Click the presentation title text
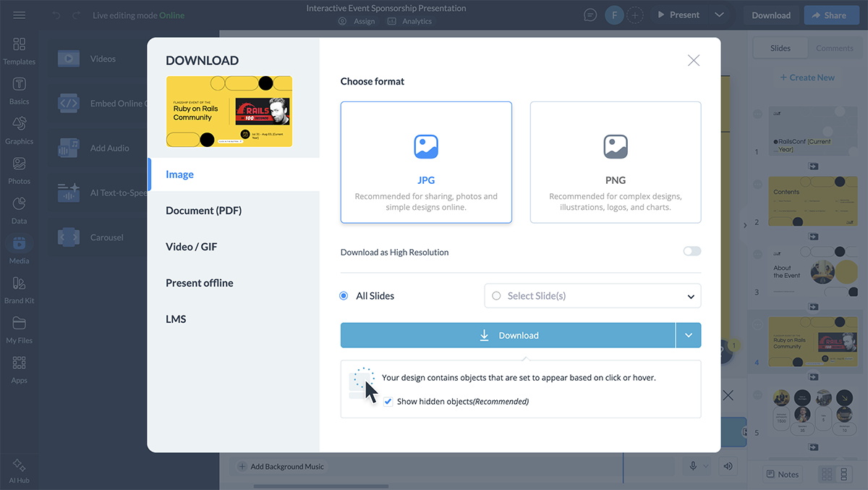 pyautogui.click(x=386, y=9)
